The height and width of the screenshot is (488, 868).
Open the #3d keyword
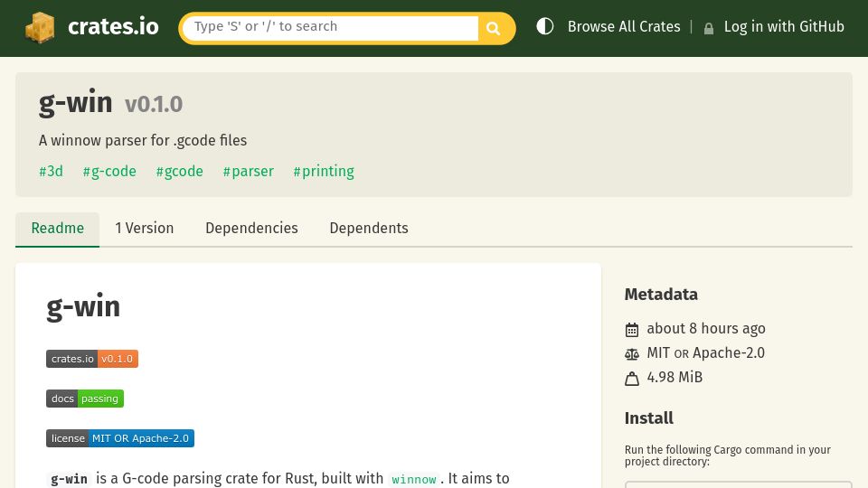pyautogui.click(x=51, y=172)
